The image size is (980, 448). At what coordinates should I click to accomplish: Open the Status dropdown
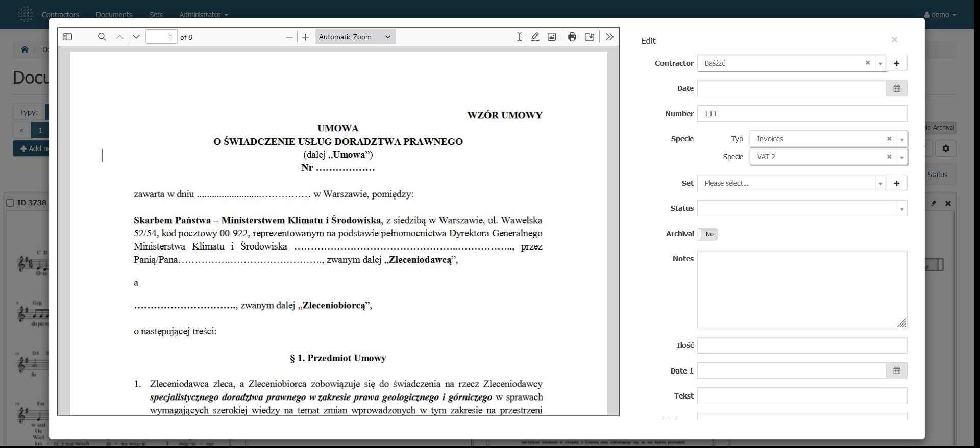point(802,208)
